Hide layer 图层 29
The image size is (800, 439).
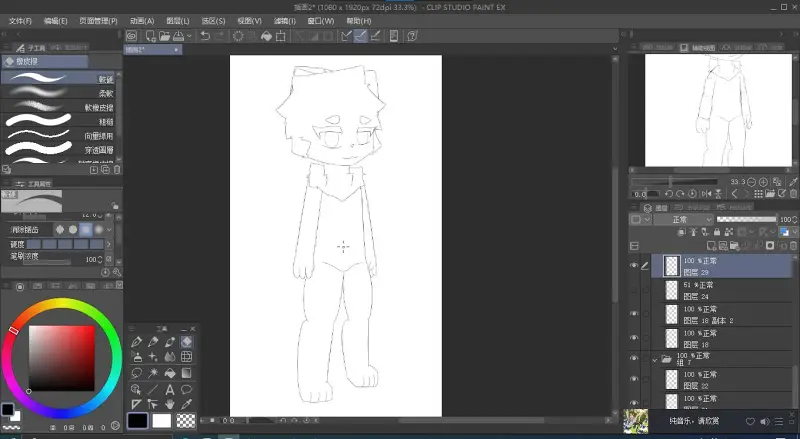coord(634,265)
